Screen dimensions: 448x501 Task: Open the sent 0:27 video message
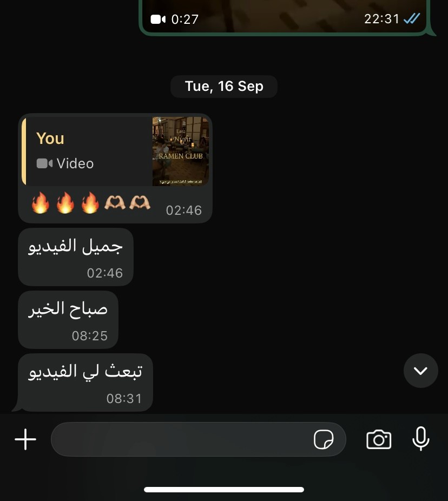click(284, 17)
